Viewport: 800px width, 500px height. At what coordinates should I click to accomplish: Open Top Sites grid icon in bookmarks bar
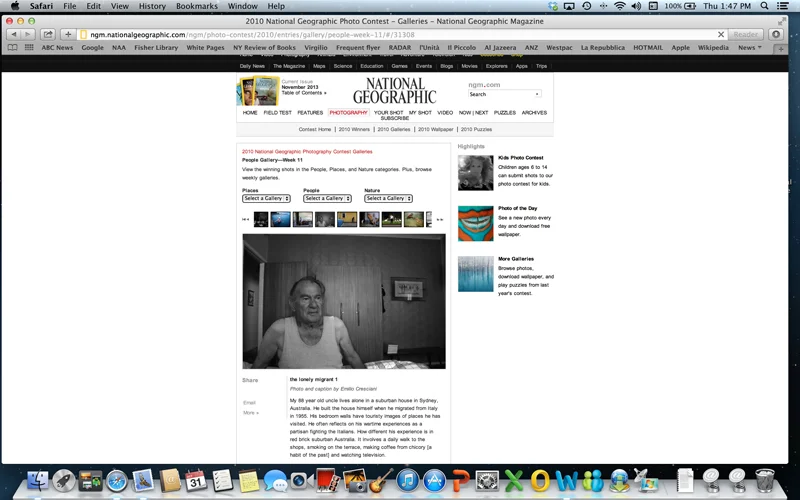pos(29,47)
